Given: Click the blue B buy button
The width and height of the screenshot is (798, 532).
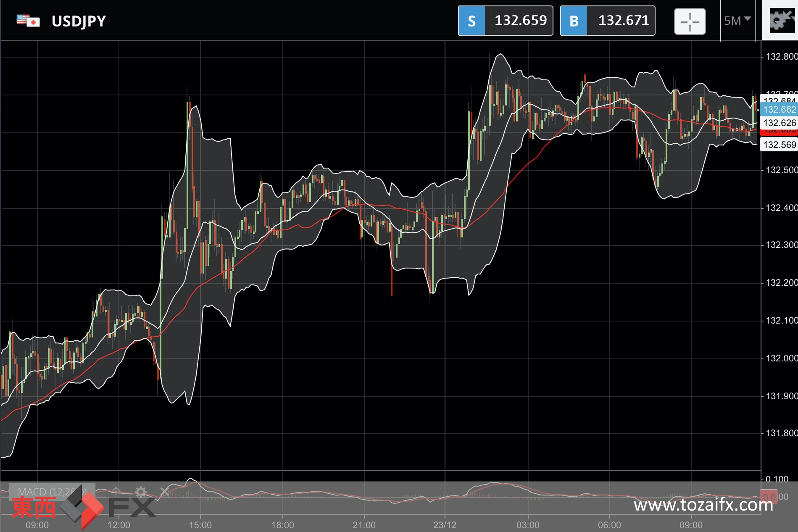Looking at the screenshot, I should [574, 21].
